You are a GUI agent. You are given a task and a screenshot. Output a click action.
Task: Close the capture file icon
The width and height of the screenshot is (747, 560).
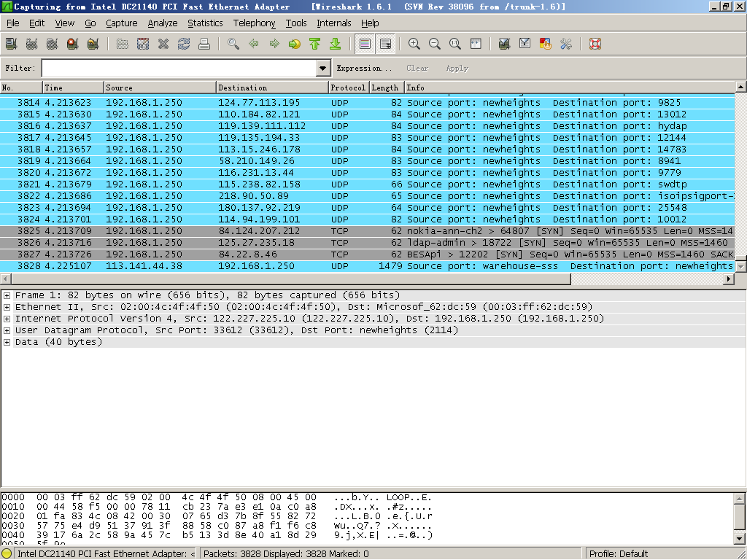coord(163,44)
